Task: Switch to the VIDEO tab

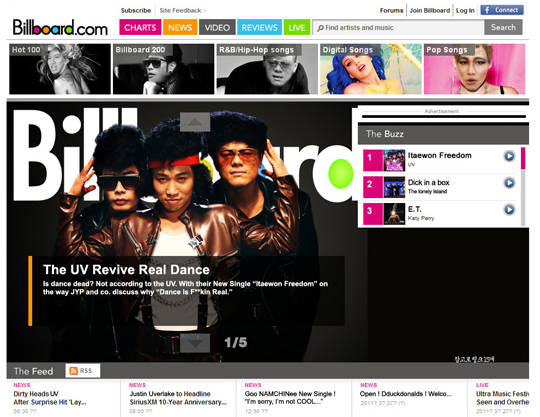Action: coord(217,27)
